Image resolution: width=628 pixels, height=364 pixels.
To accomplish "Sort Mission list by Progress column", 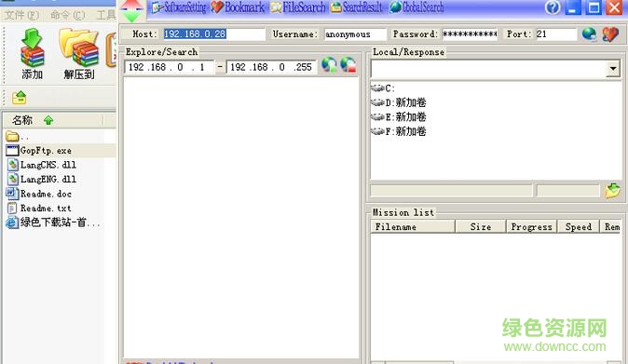I will coord(531,226).
